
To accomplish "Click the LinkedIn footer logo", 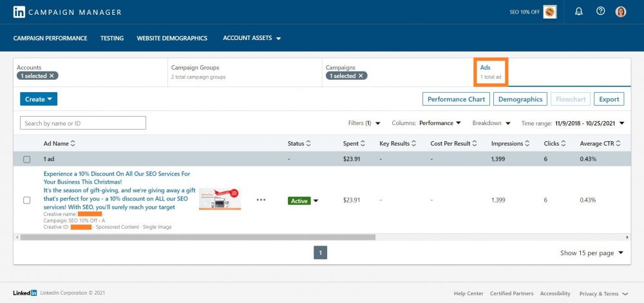I will coord(24,293).
